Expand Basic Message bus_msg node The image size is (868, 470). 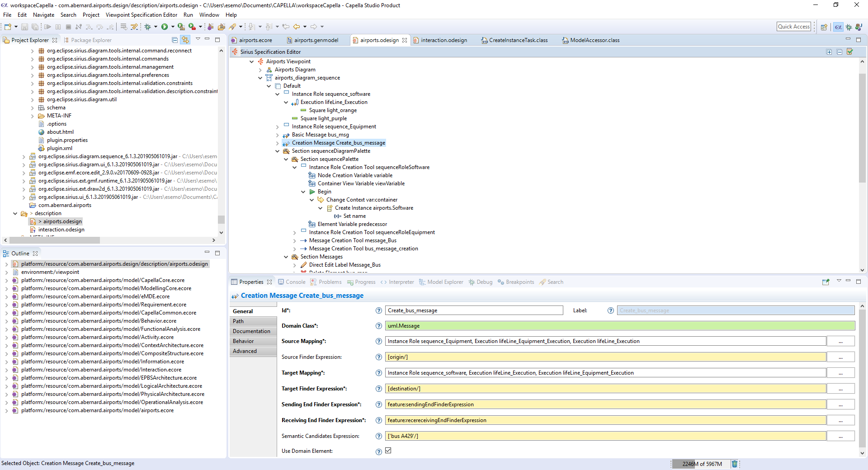coord(278,135)
